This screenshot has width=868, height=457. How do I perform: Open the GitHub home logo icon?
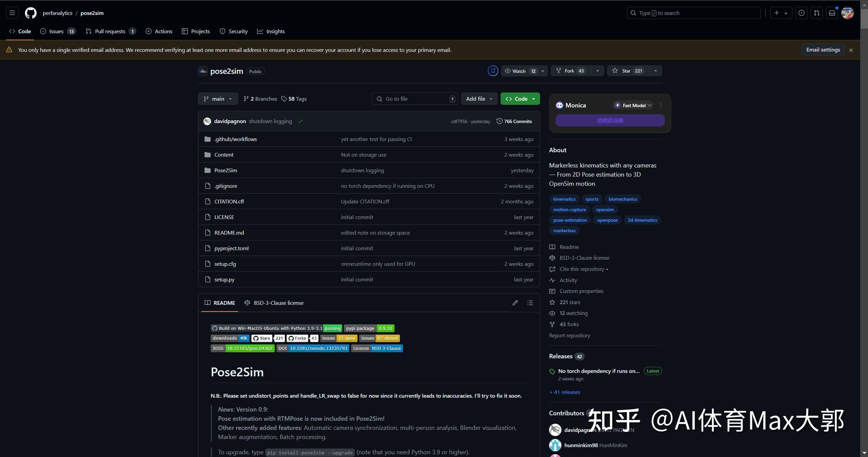(x=30, y=13)
